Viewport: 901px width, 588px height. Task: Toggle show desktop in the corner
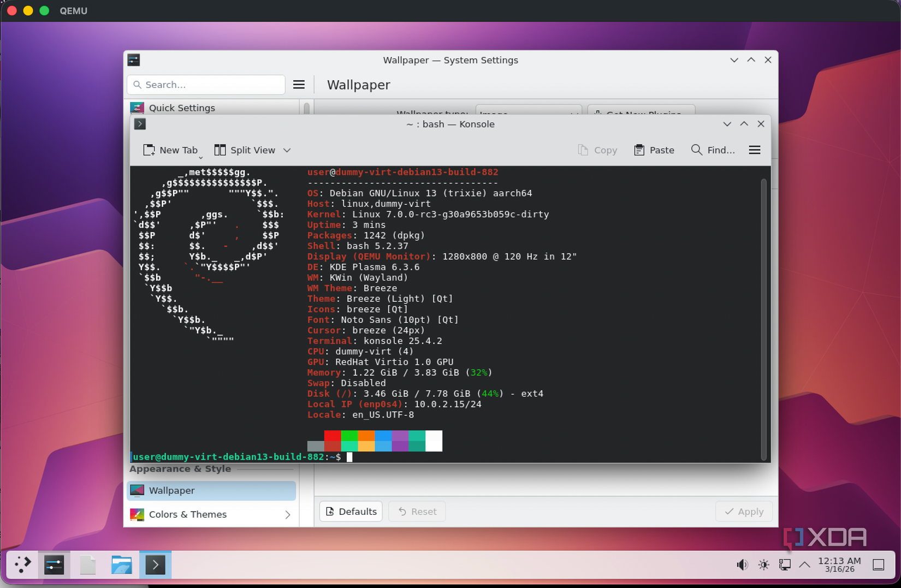pos(878,565)
